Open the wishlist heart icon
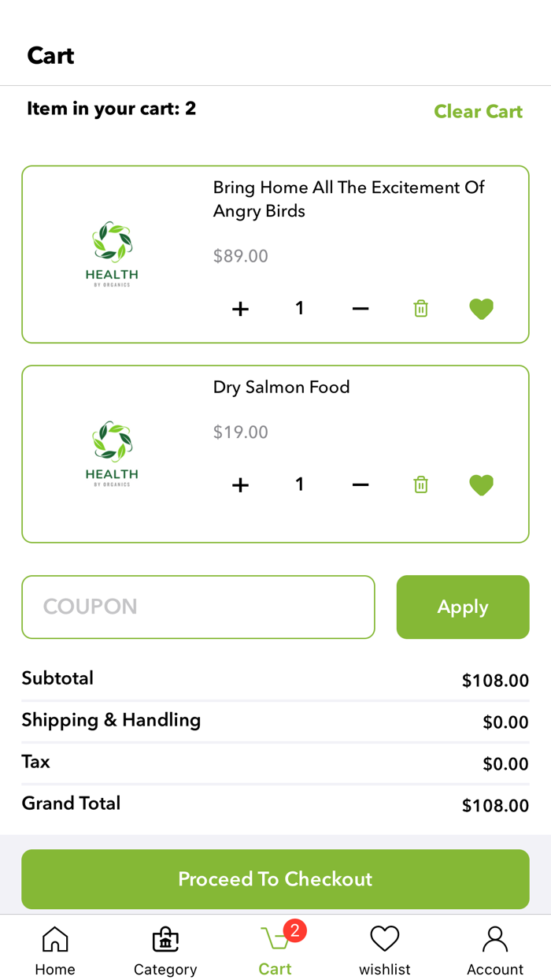This screenshot has width=551, height=980. pos(385,938)
